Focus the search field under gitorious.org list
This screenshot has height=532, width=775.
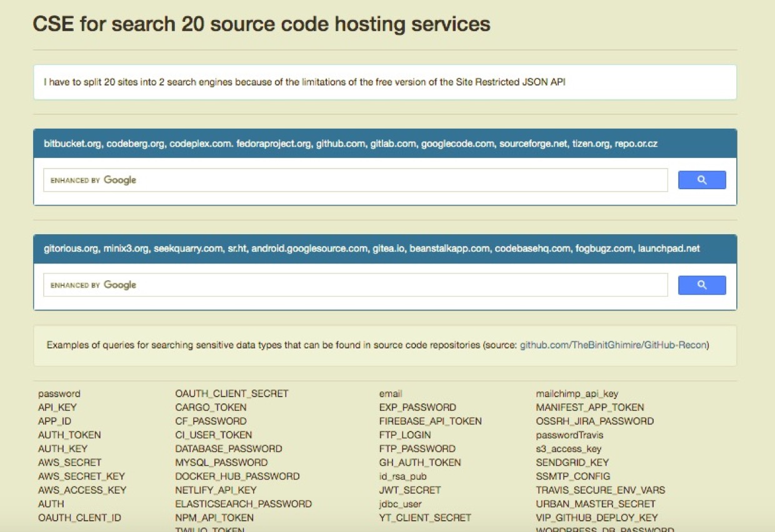click(x=355, y=285)
